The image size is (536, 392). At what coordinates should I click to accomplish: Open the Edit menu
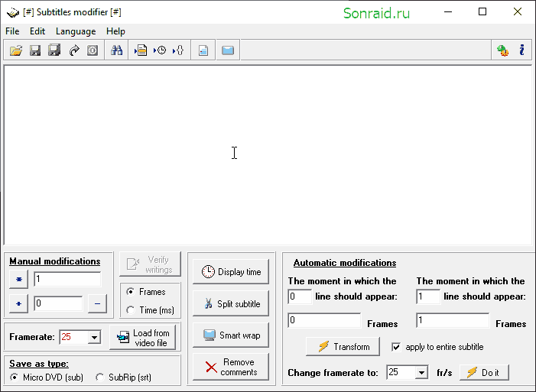37,31
